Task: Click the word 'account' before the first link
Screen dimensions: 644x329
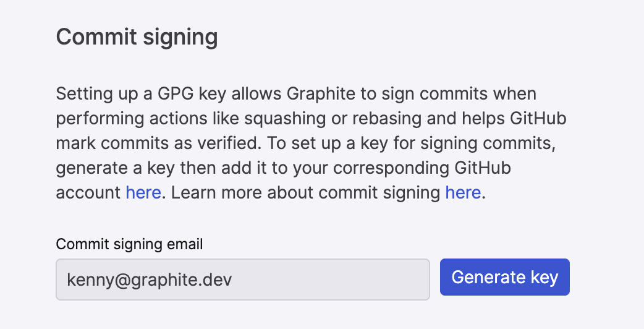Action: coord(88,192)
